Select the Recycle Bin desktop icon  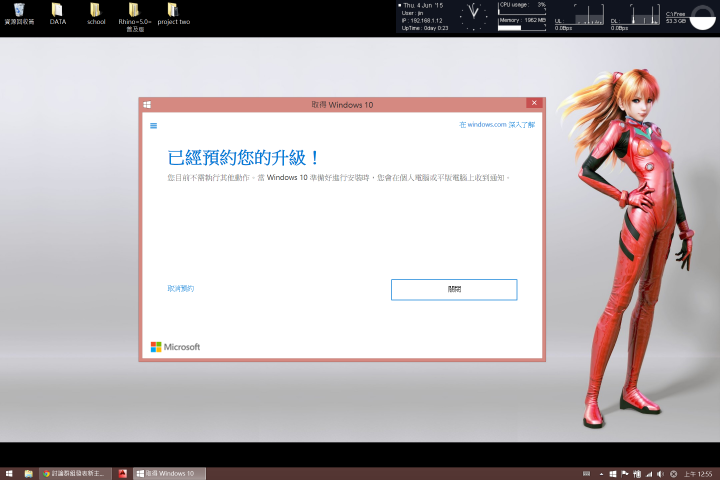coord(19,14)
